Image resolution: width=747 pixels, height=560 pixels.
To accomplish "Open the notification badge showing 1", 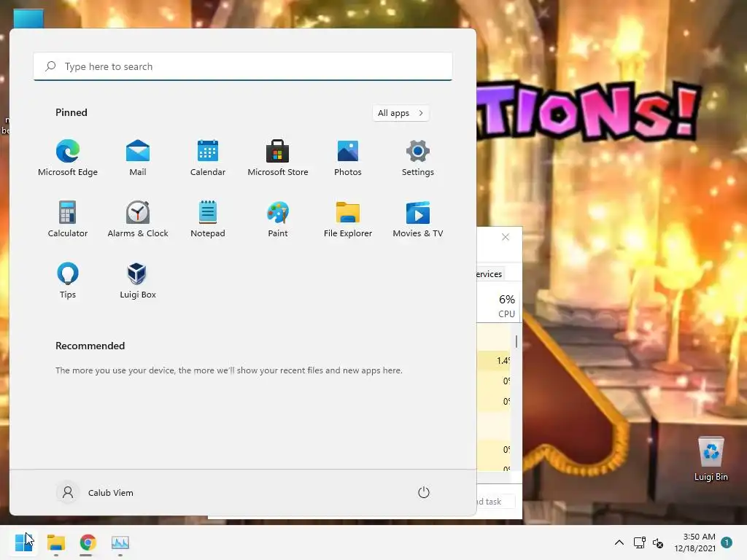I will tap(727, 542).
